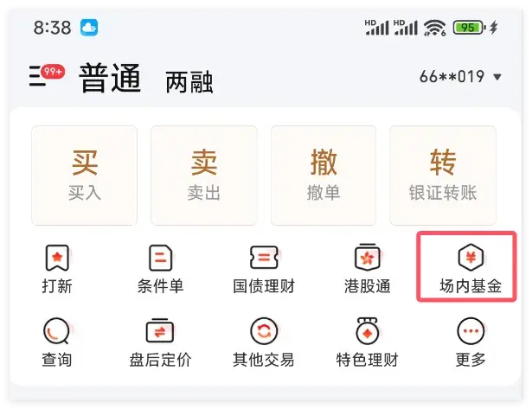Switch to the 普通 account tab
This screenshot has width=532, height=409.
pos(110,78)
